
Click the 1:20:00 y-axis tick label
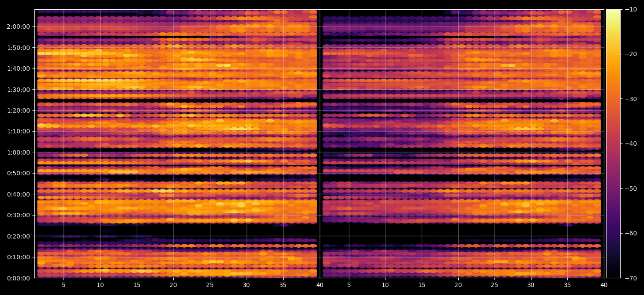(x=18, y=110)
